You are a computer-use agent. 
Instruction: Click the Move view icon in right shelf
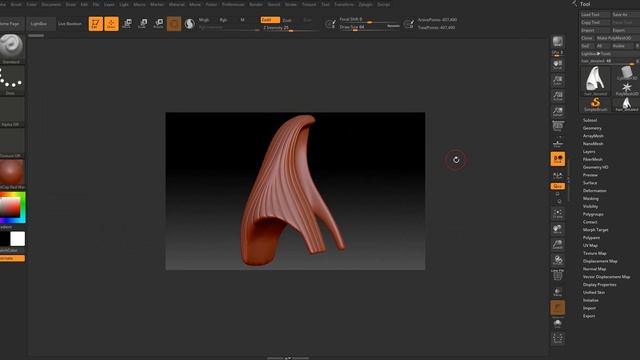click(558, 229)
